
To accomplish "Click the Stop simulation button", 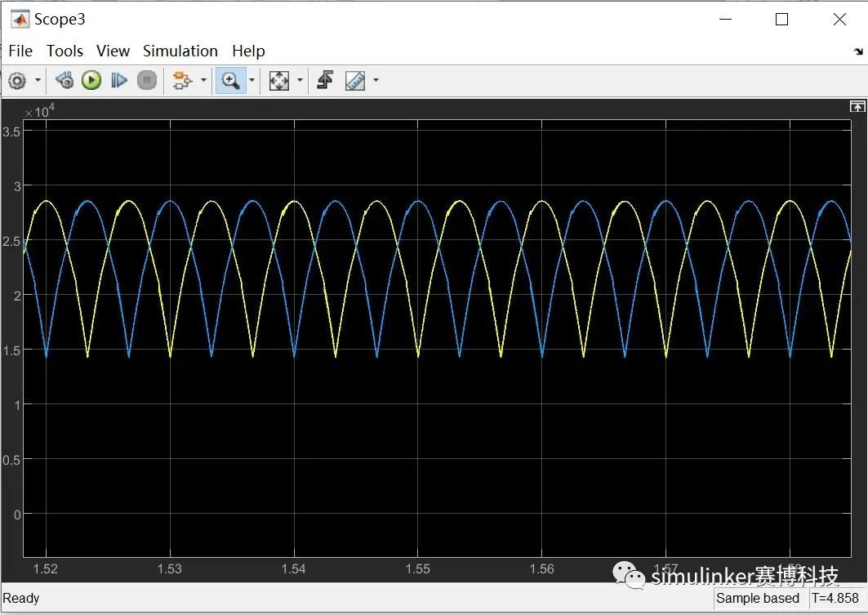I will tap(147, 80).
